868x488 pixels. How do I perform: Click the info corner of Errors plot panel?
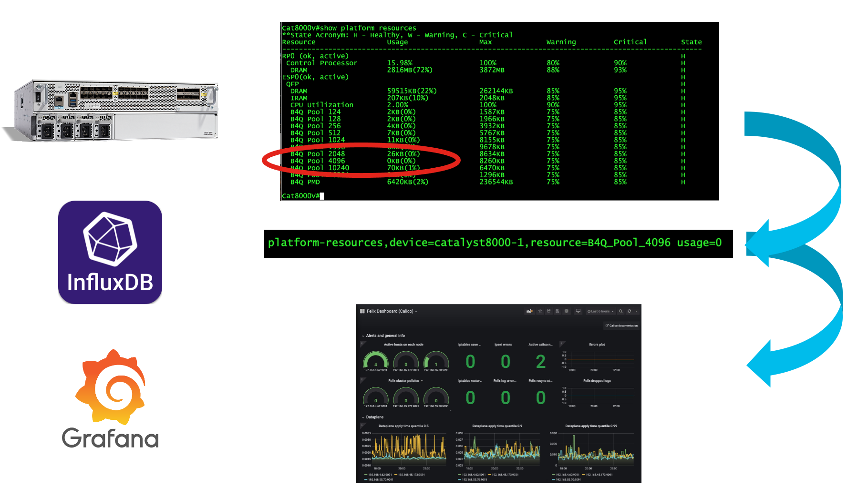click(x=562, y=343)
